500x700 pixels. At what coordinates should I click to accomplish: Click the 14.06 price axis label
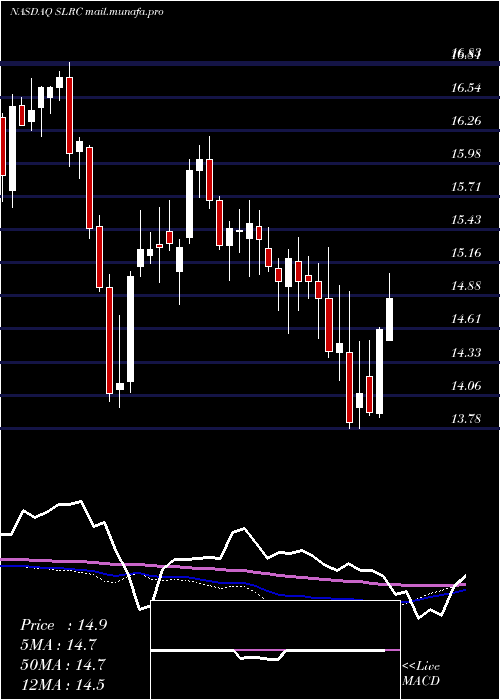click(466, 385)
